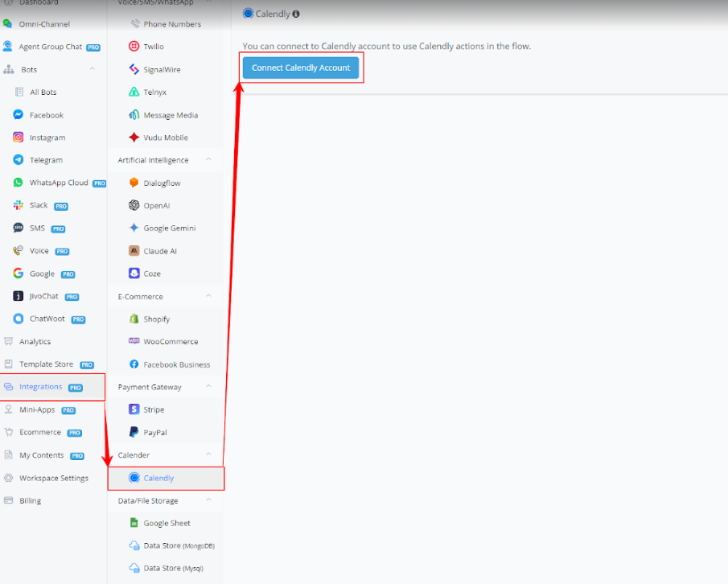The image size is (728, 584).
Task: Click the Google Gemini sparkle icon
Action: tap(134, 228)
